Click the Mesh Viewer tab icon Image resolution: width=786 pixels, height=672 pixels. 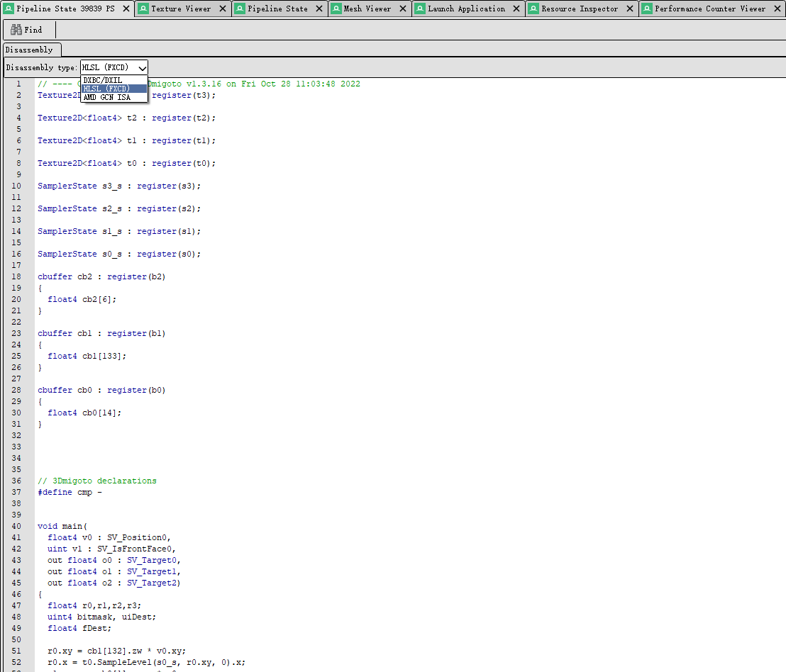[x=336, y=9]
